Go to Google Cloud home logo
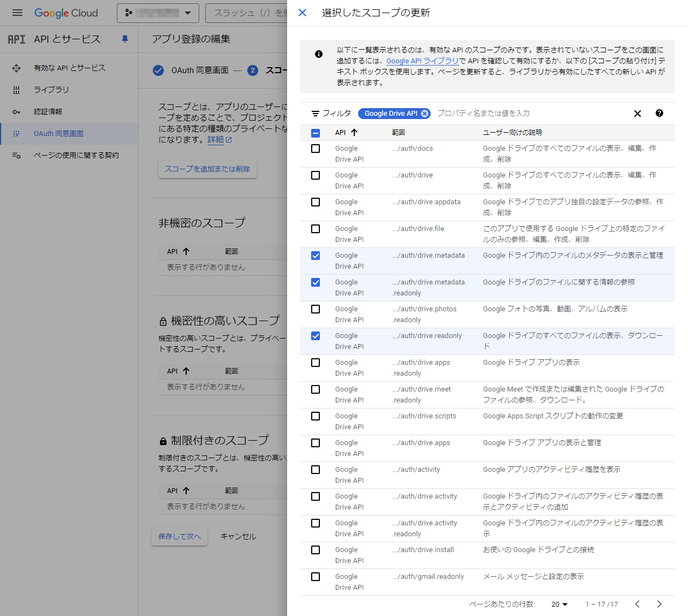 tap(66, 13)
